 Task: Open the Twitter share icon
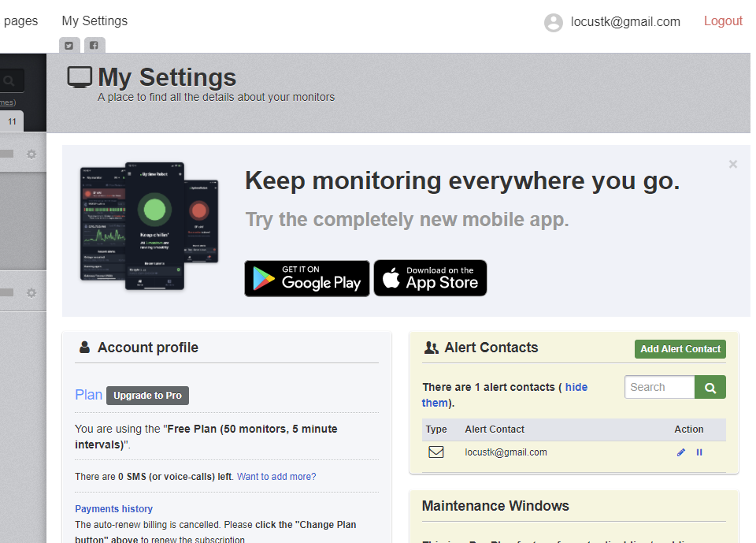(x=69, y=46)
